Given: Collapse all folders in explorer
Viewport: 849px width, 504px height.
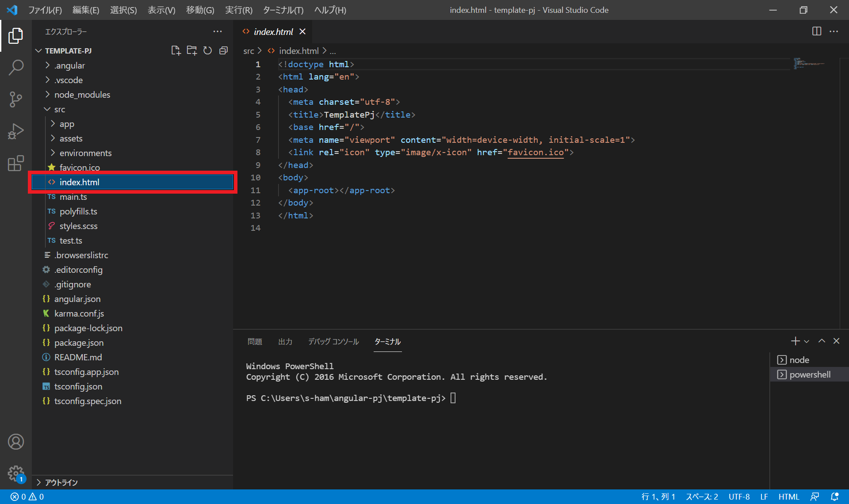Looking at the screenshot, I should [x=223, y=50].
